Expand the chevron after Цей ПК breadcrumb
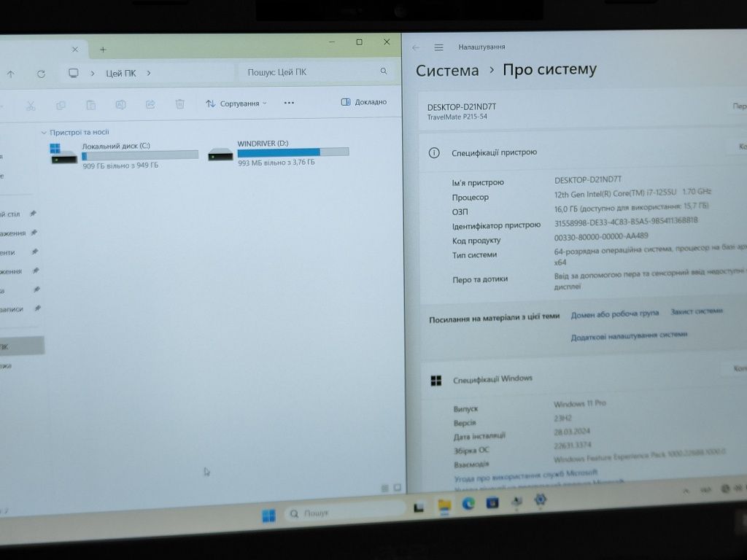 tap(149, 73)
